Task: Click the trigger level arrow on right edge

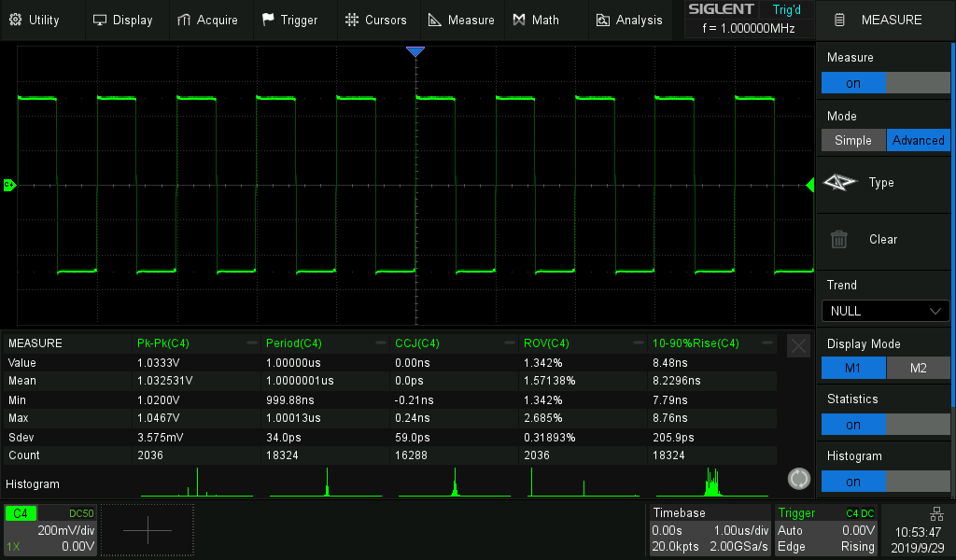Action: click(809, 186)
